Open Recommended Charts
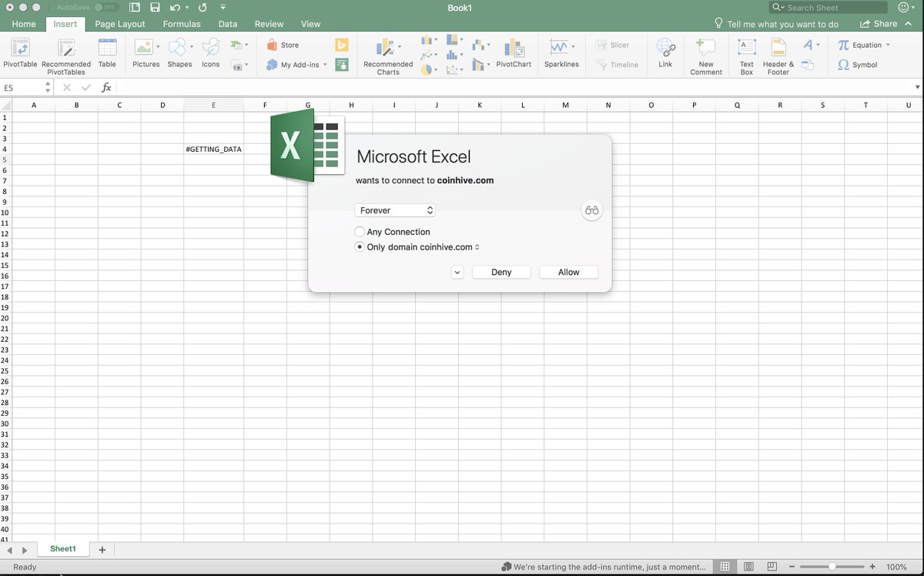The height and width of the screenshot is (576, 924). [x=388, y=56]
